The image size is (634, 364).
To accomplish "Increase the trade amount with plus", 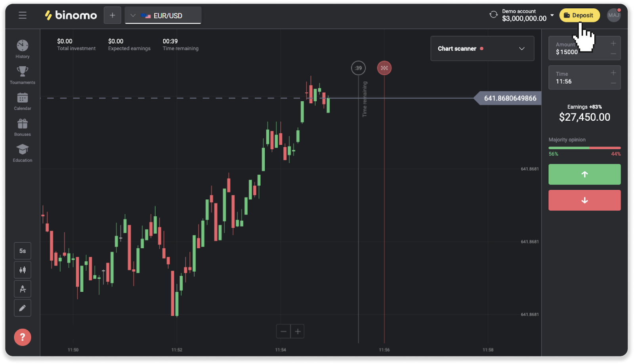I will (613, 43).
